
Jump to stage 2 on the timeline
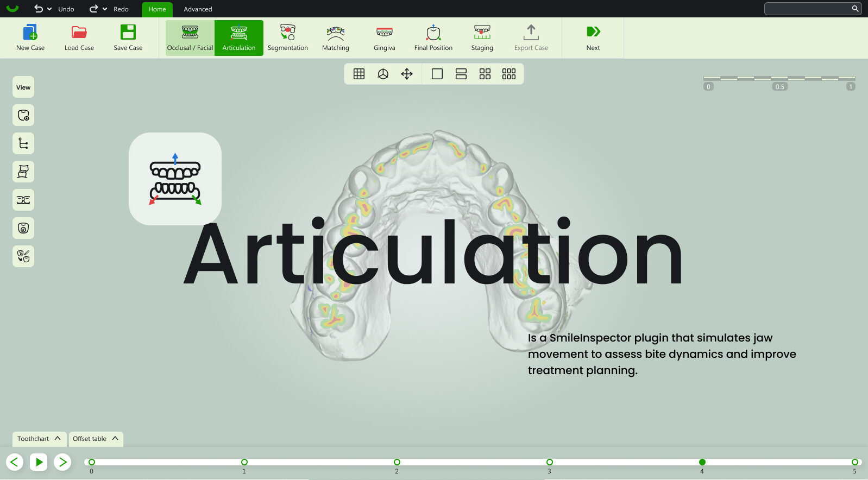(x=397, y=462)
